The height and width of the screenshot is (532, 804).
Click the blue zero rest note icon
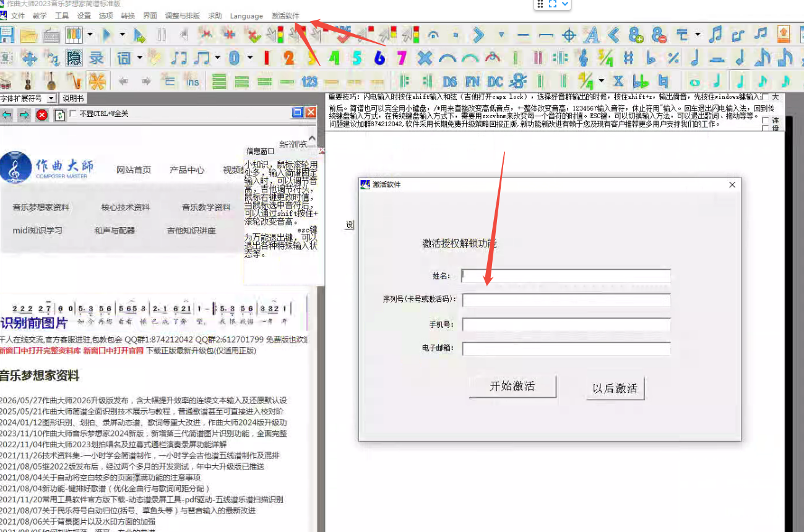[234, 58]
